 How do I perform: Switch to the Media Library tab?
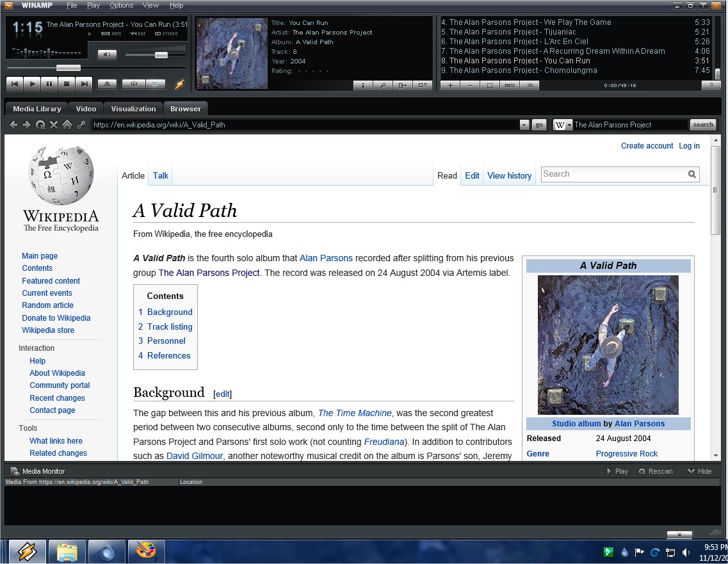[37, 109]
